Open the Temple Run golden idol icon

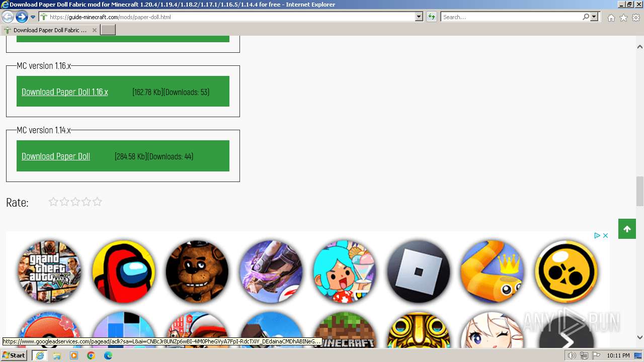pos(419,329)
